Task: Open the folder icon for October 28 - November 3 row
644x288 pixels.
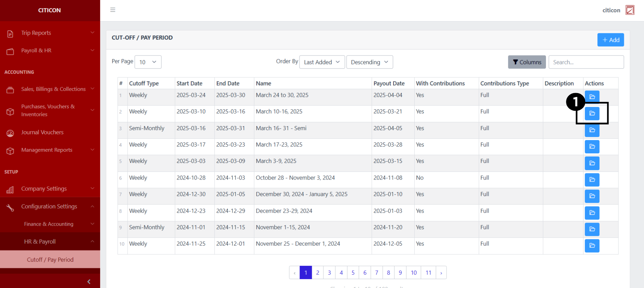Action: coord(592,180)
